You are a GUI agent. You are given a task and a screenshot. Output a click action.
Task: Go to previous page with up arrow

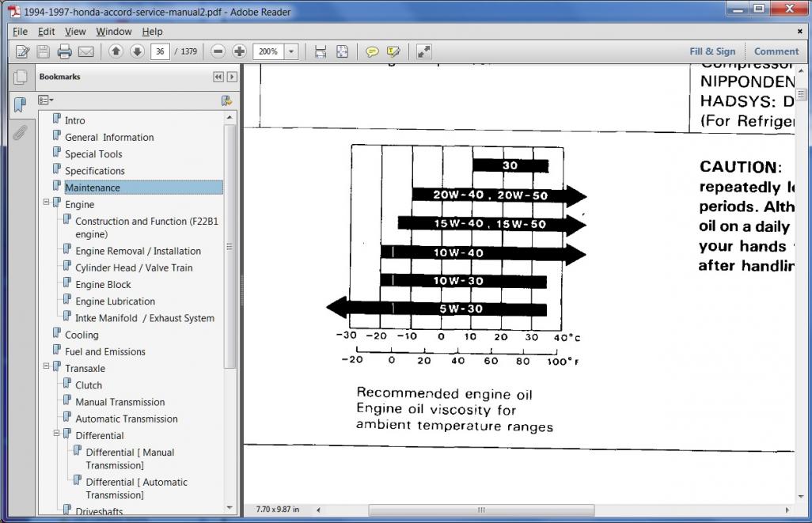coord(116,51)
